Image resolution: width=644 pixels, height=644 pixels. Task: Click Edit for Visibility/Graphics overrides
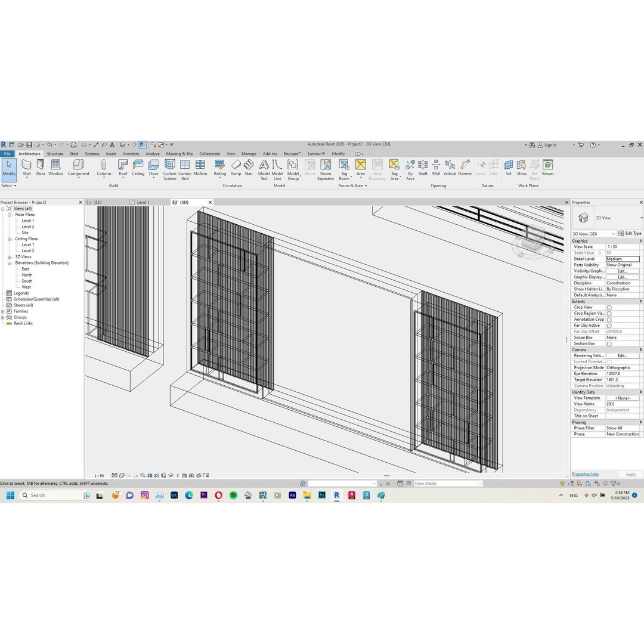[622, 271]
